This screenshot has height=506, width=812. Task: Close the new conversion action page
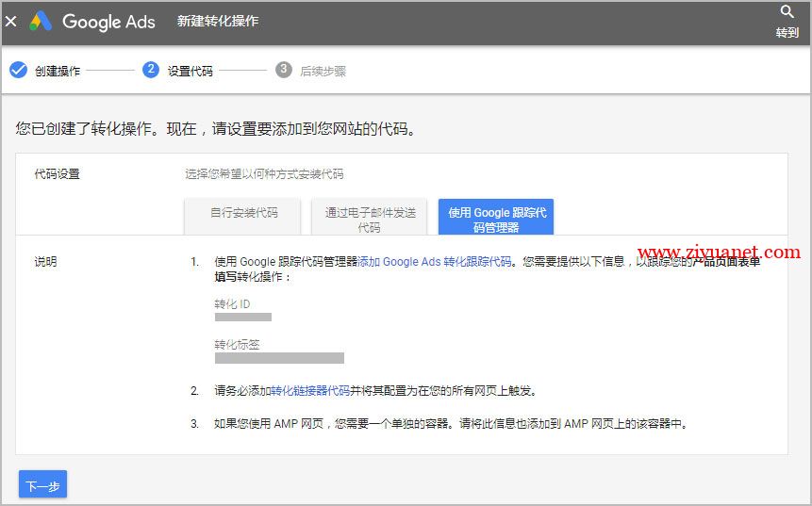click(x=11, y=21)
